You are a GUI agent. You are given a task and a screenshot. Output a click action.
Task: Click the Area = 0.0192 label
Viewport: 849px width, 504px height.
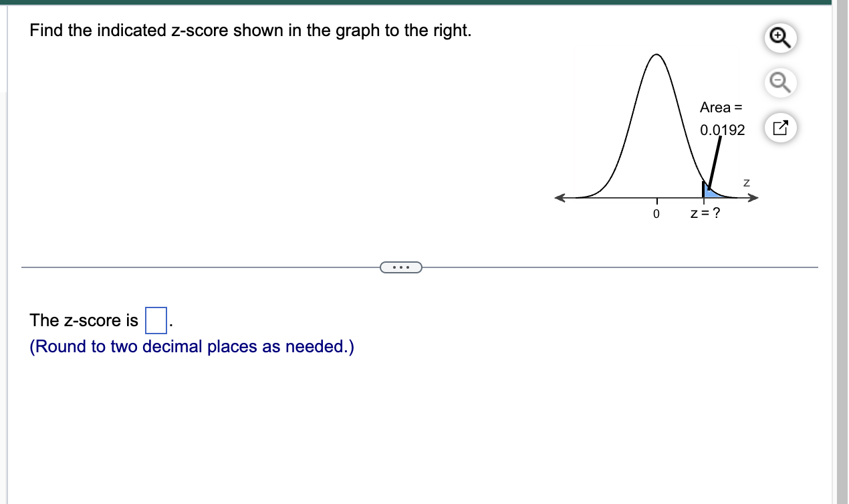(x=722, y=118)
